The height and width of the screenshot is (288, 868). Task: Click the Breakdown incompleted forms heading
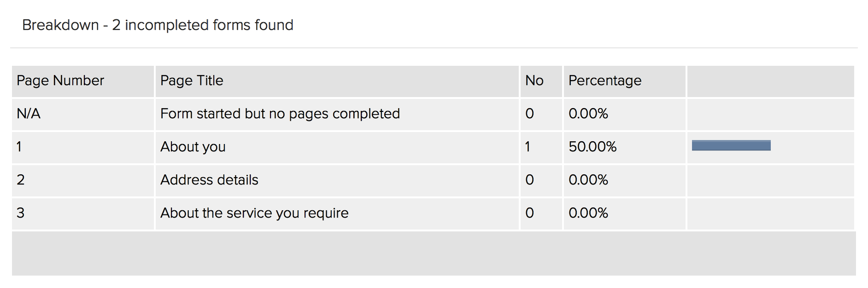pos(158,25)
